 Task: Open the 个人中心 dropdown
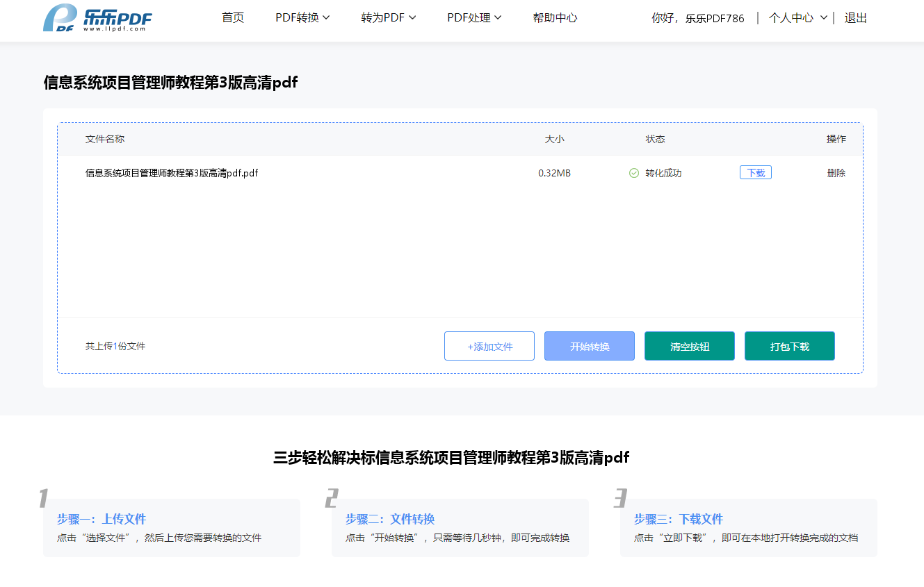pos(797,18)
